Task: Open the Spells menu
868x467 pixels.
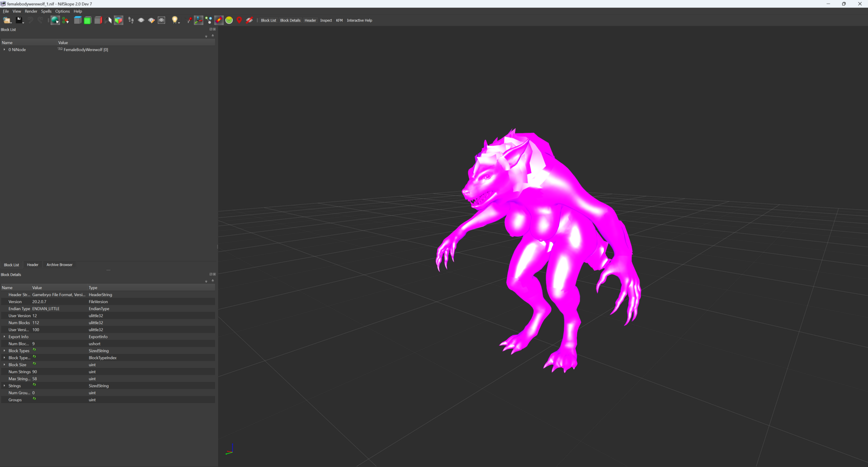Action: [46, 11]
